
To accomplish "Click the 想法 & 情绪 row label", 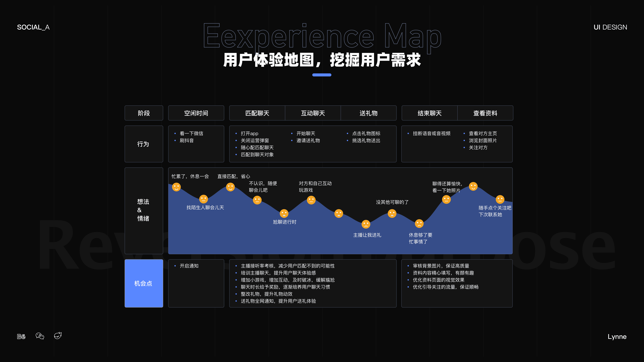I will click(x=144, y=211).
